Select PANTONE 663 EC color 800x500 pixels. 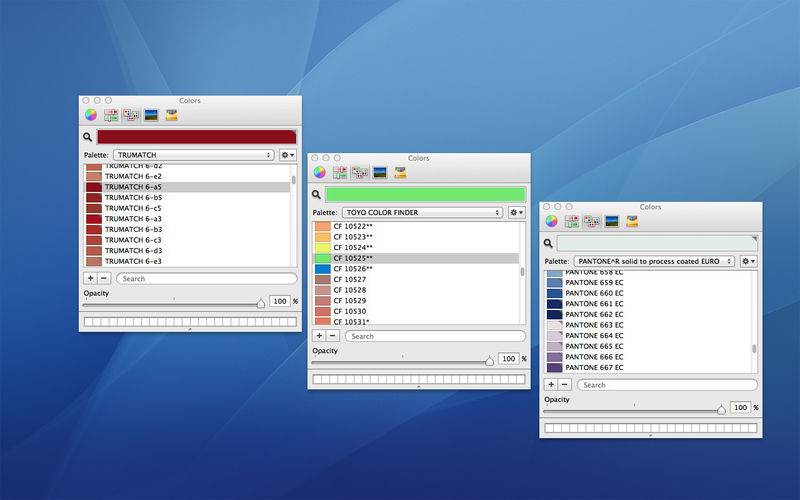648,325
